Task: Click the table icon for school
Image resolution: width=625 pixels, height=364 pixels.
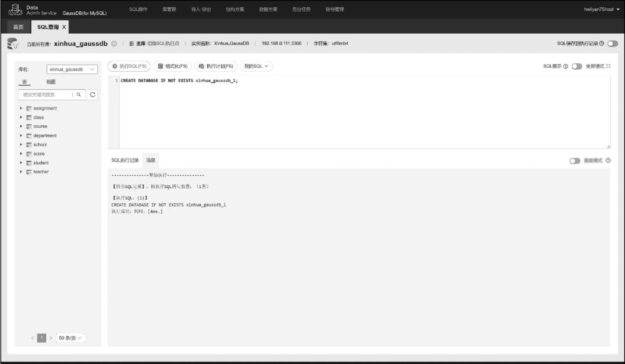Action: pyautogui.click(x=29, y=145)
